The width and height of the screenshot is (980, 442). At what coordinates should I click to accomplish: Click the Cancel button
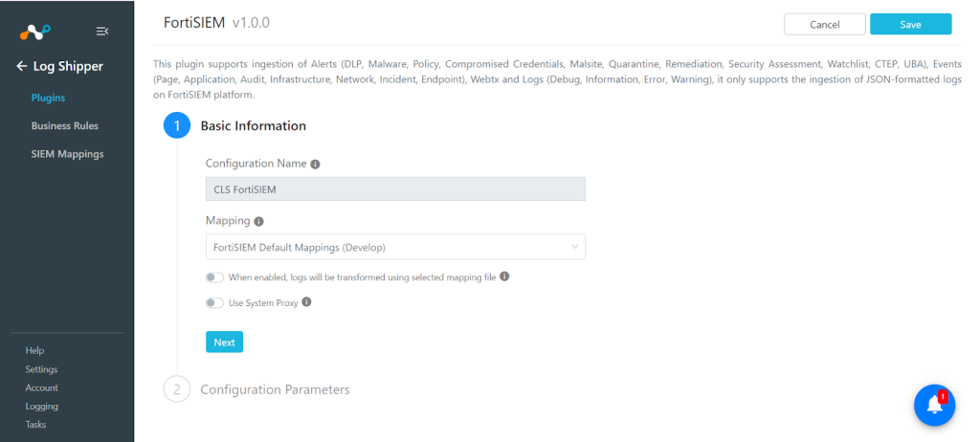[x=825, y=24]
